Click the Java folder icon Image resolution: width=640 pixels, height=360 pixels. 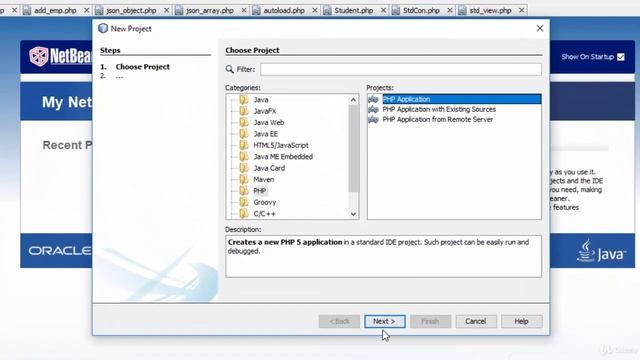pyautogui.click(x=244, y=100)
